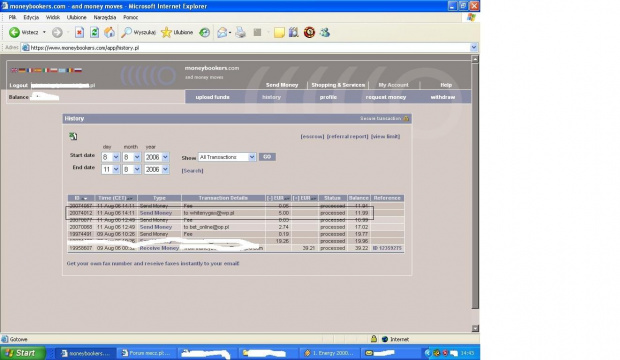Open the Narzędzia menu
This screenshot has width=620, height=360.
tap(105, 17)
